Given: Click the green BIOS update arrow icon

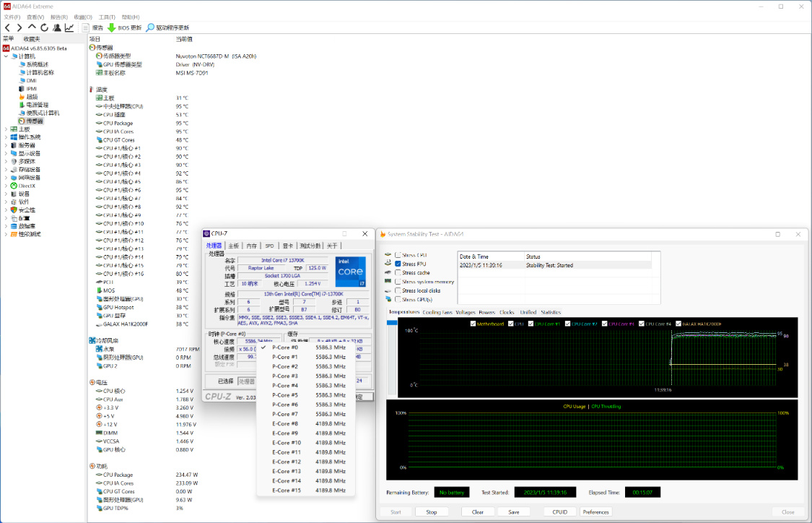Looking at the screenshot, I should 112,27.
